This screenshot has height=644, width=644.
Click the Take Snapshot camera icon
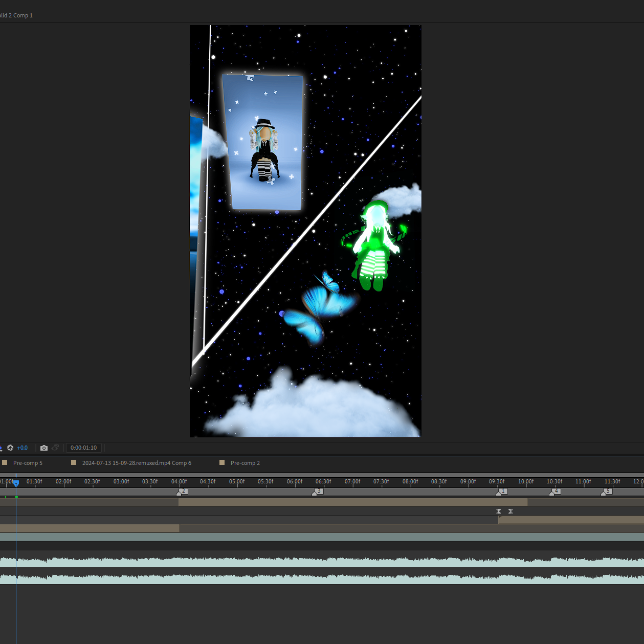click(x=44, y=448)
